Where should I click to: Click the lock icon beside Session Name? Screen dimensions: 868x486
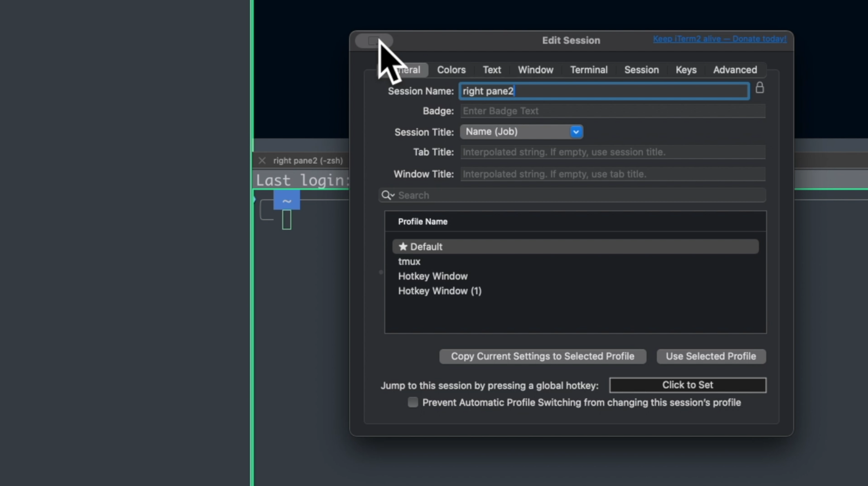759,88
